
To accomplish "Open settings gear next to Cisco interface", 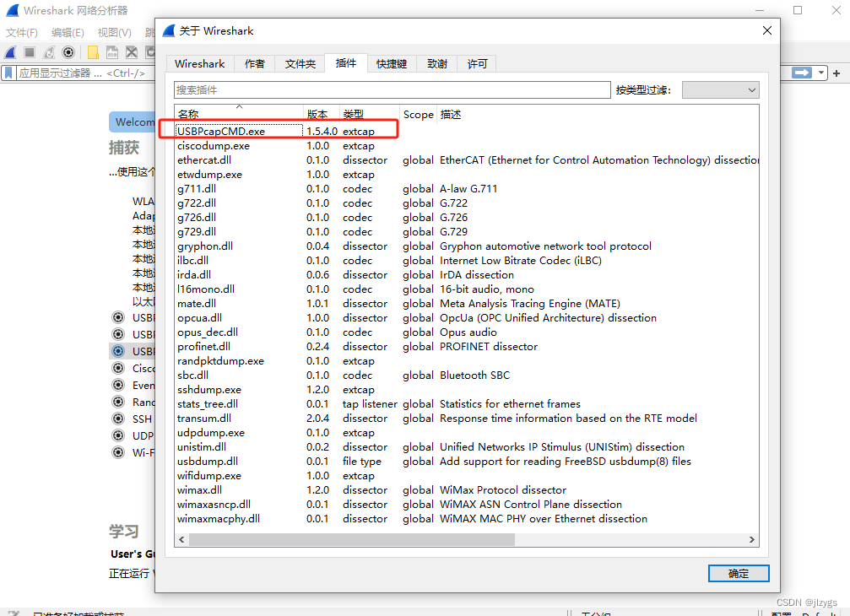I will pyautogui.click(x=117, y=368).
